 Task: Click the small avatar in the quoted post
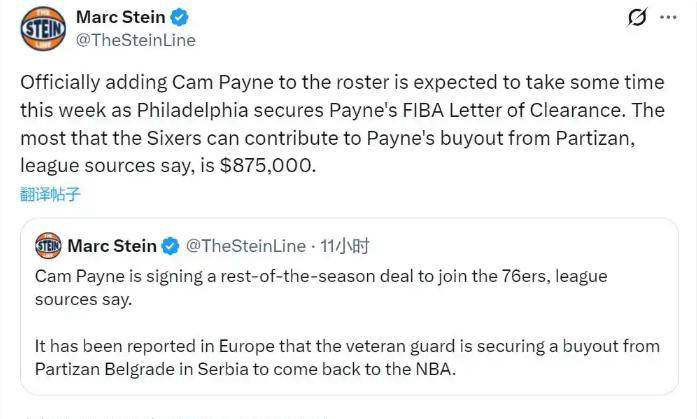pos(48,245)
